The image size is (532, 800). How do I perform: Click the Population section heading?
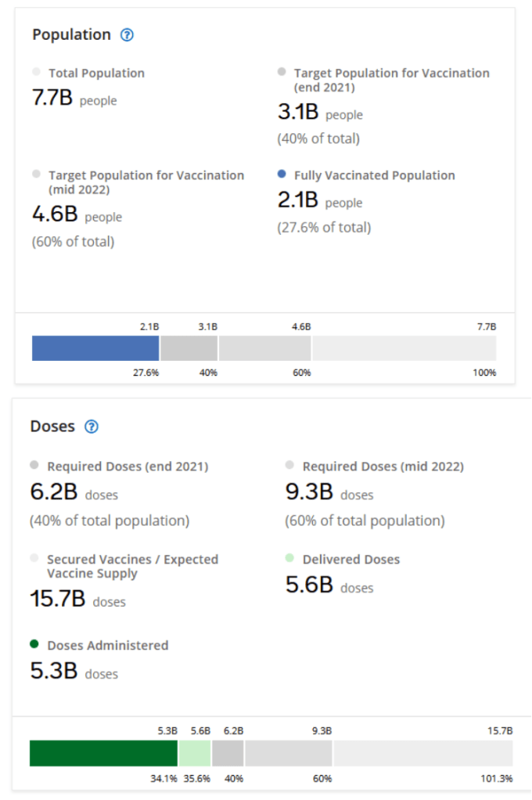(71, 34)
